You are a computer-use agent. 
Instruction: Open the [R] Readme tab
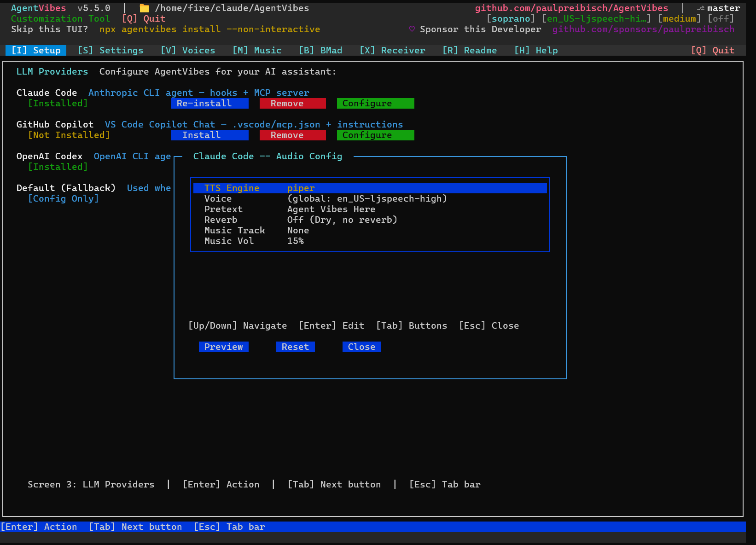pos(470,50)
